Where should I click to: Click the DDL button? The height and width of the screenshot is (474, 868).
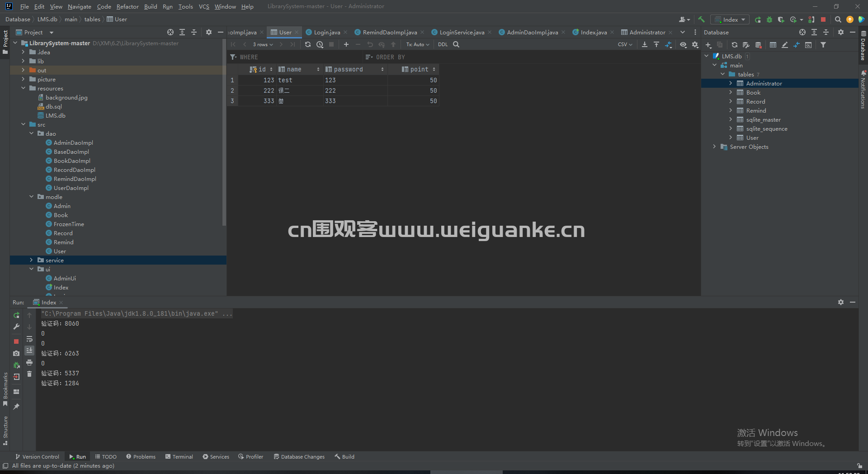coord(443,44)
